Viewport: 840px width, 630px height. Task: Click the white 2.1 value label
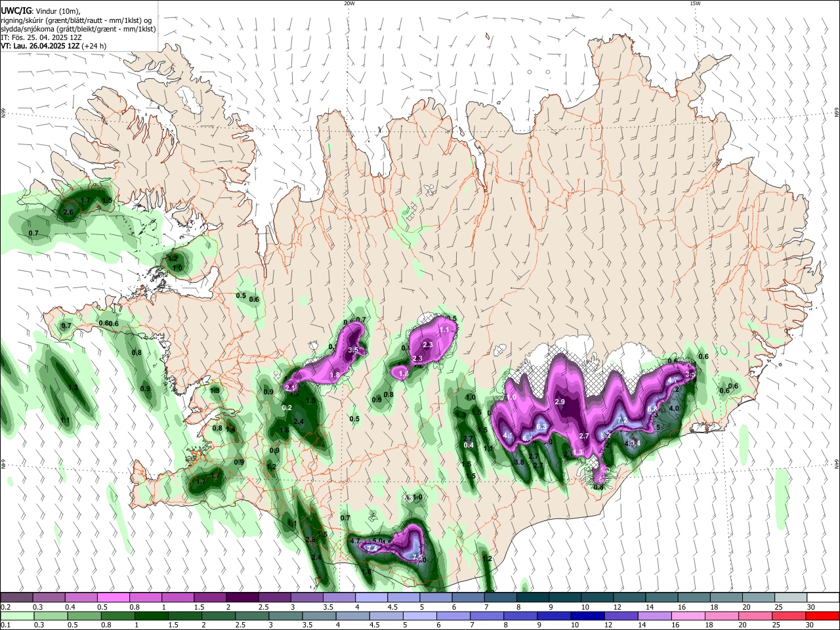pyautogui.click(x=291, y=387)
